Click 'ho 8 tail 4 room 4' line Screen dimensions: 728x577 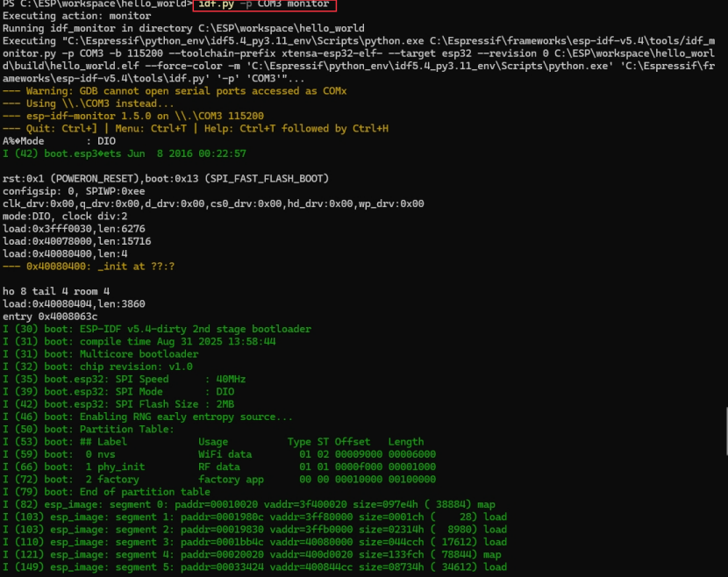click(x=56, y=291)
